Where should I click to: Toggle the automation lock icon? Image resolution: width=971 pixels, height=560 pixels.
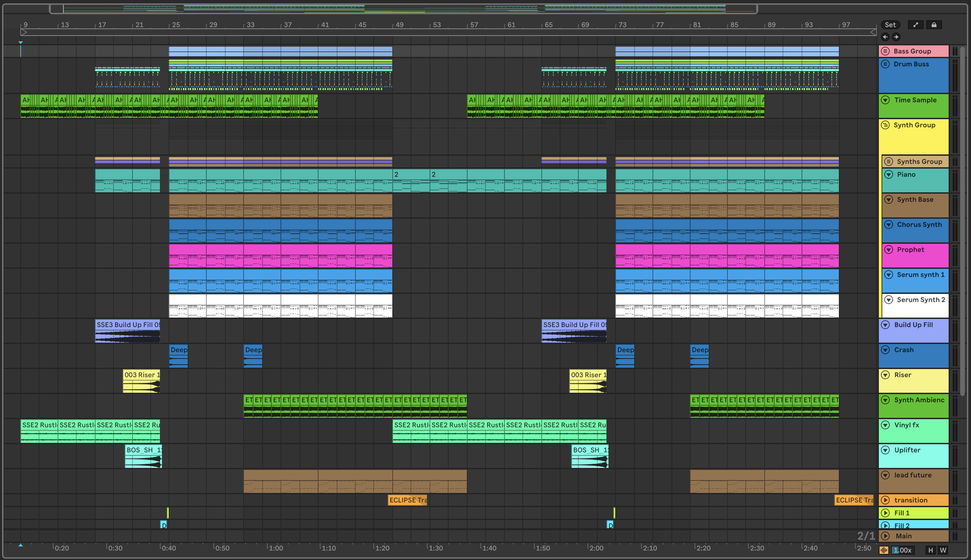click(x=934, y=25)
